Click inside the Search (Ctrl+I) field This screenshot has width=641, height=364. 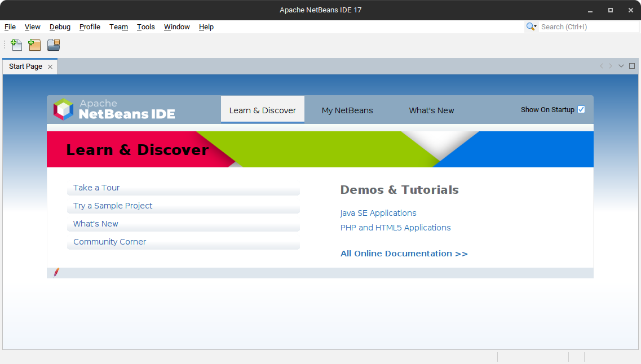[x=586, y=26]
